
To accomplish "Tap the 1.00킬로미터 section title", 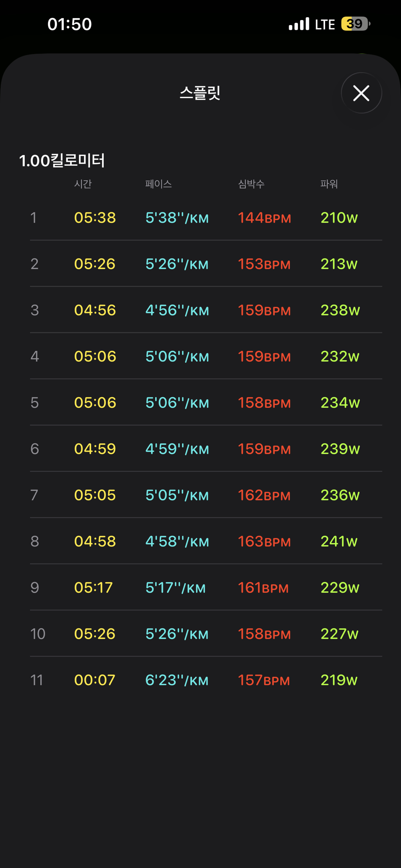I will [x=62, y=161].
